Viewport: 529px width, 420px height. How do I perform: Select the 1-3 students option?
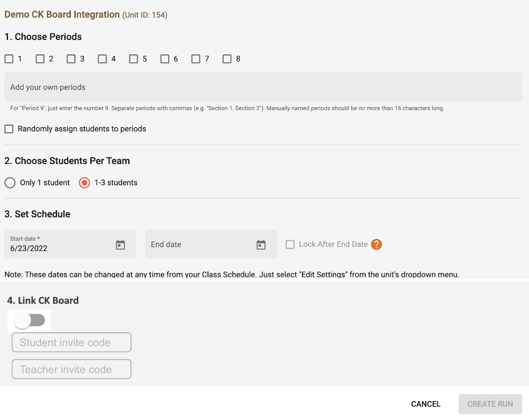click(84, 183)
